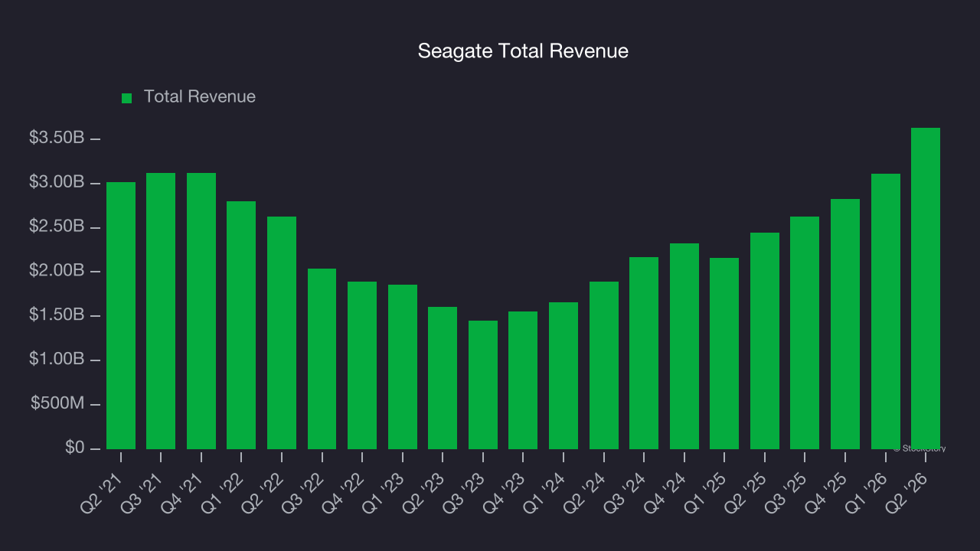Click the $2.00B y-axis label
Viewport: 980px width, 551px height.
tap(57, 271)
